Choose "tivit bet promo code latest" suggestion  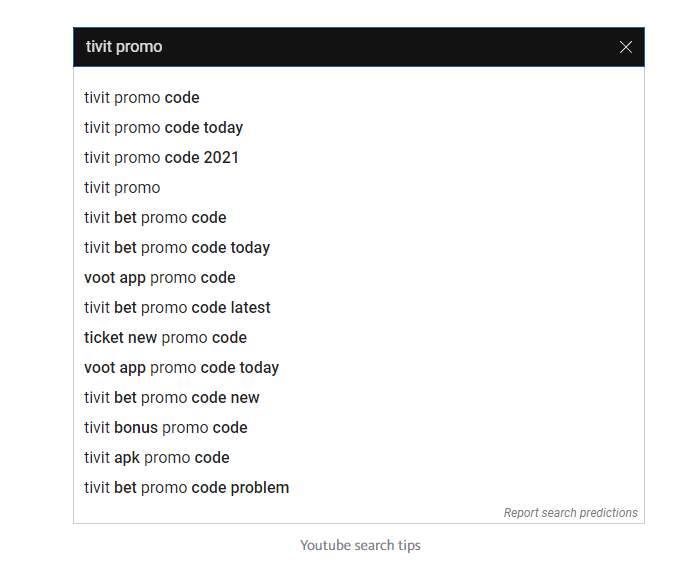177,308
